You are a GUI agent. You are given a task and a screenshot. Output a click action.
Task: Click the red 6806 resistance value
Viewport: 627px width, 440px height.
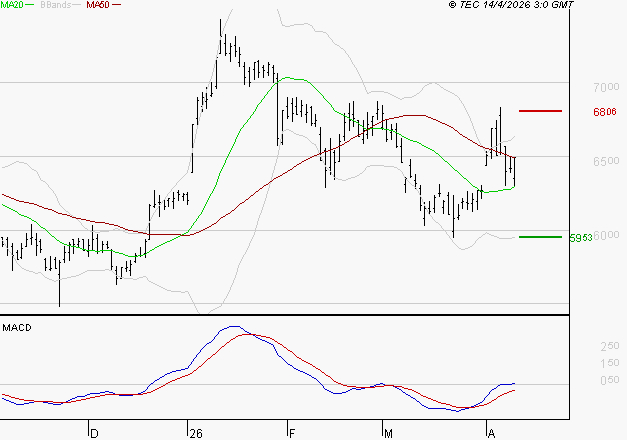point(605,112)
